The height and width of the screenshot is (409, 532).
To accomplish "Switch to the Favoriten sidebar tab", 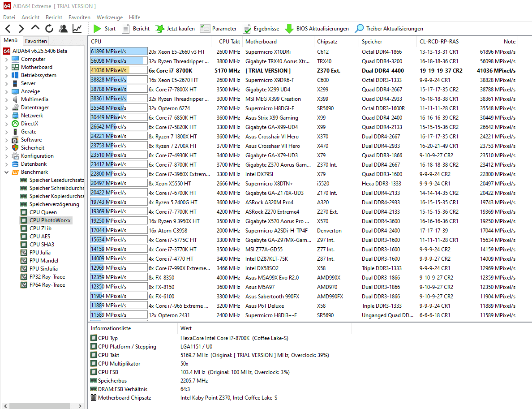I will tap(36, 41).
